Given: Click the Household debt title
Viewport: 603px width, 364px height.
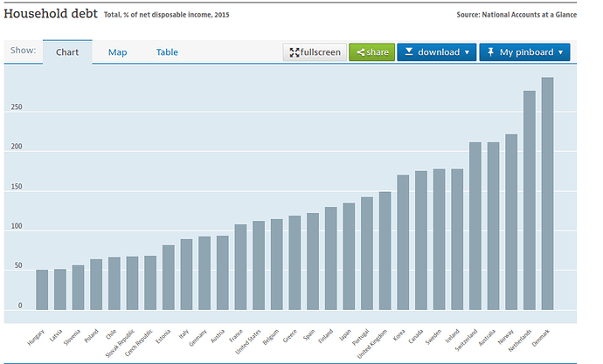Looking at the screenshot, I should 51,14.
